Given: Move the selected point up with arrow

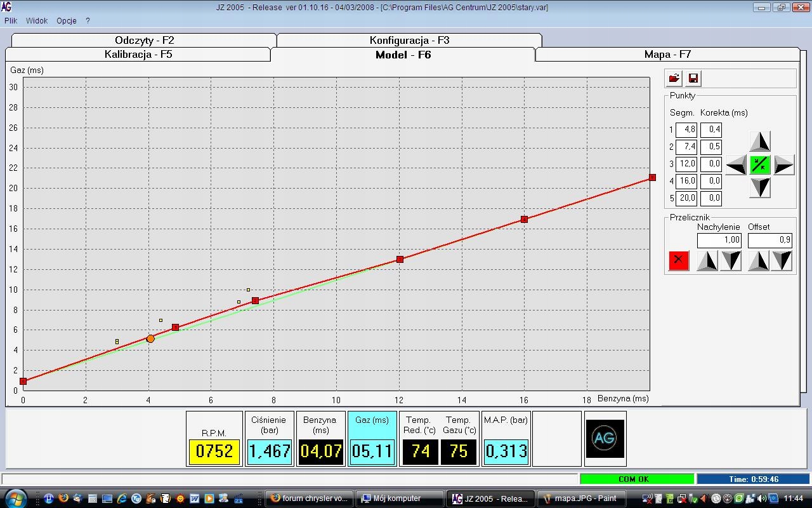Looking at the screenshot, I should [x=760, y=141].
